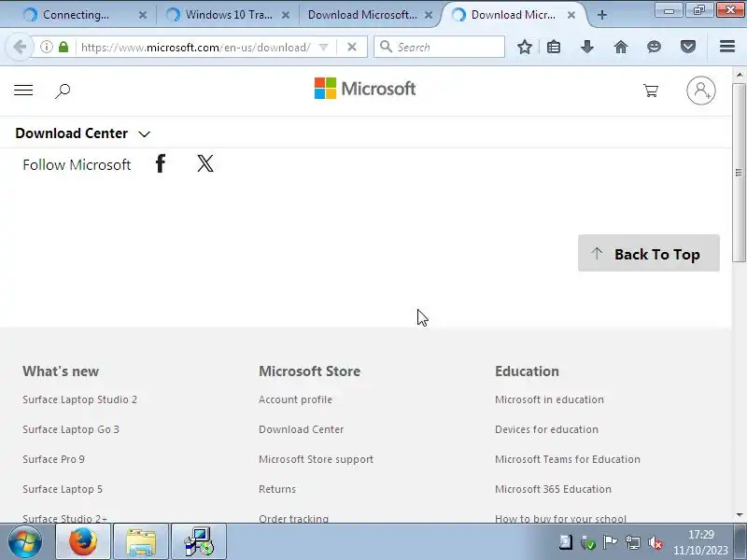Close the active Download Micr... tab
This screenshot has height=560, width=747.
[x=571, y=15]
